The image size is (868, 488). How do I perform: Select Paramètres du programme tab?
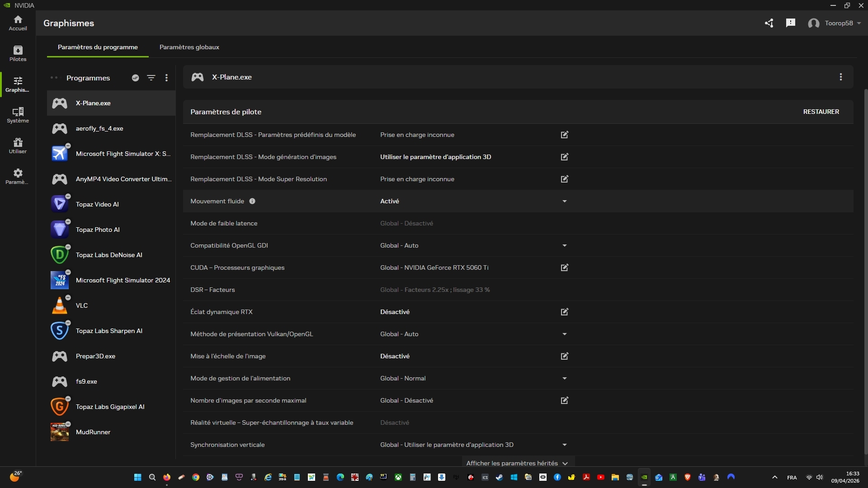[98, 47]
